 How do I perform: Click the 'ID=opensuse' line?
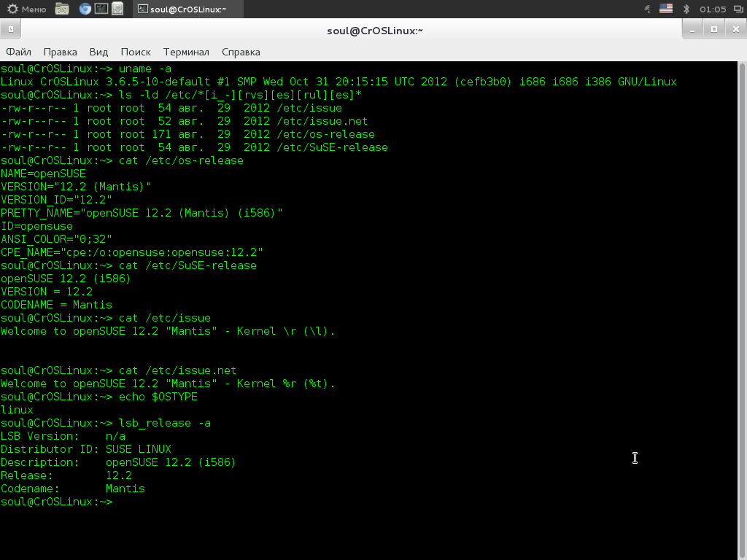pos(36,226)
